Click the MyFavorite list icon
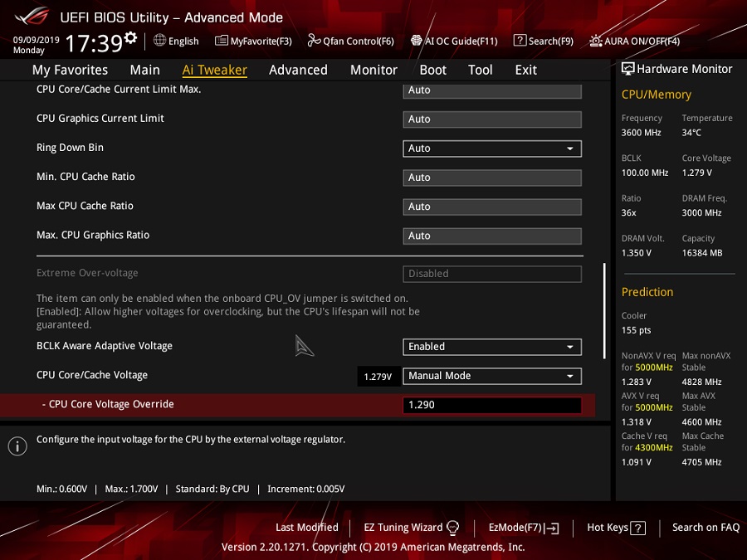The image size is (747, 560). coord(222,41)
